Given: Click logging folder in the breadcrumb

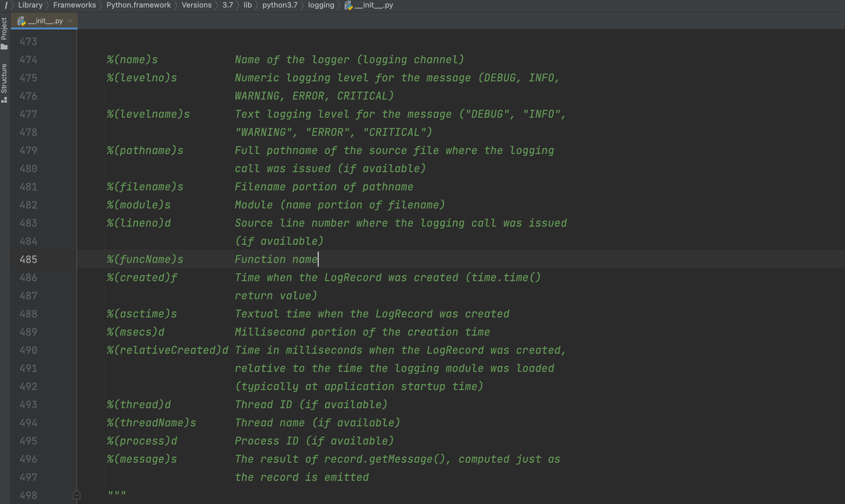Looking at the screenshot, I should 321,5.
